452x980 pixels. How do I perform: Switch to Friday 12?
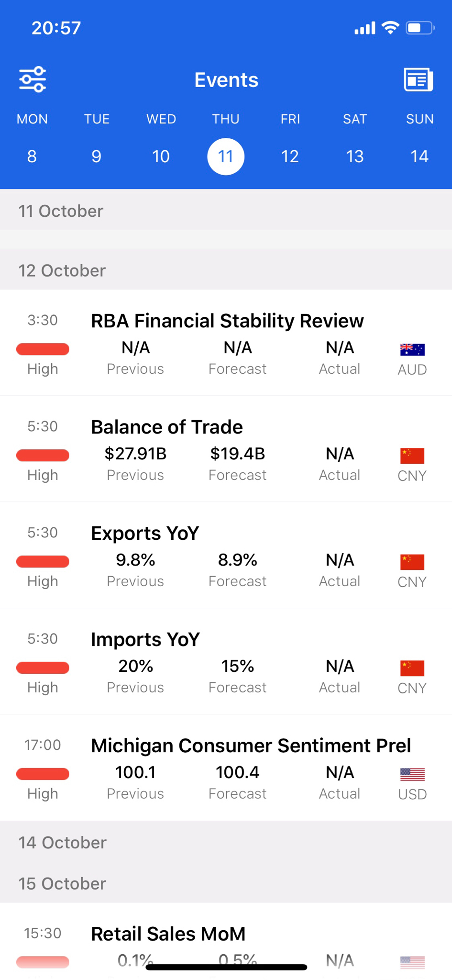(x=290, y=156)
